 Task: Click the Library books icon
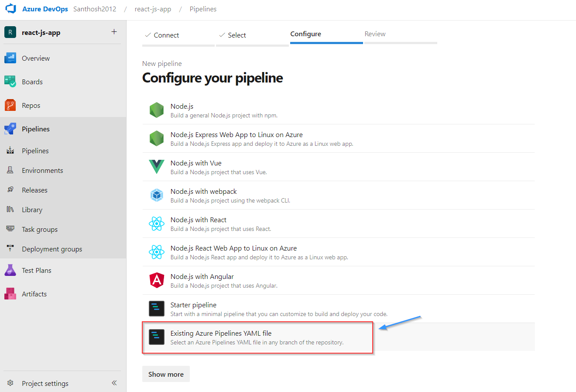[x=10, y=210]
